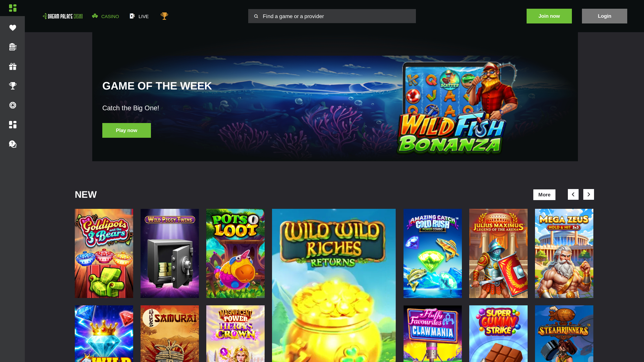Click the green dashboard icon at top left
644x362 pixels.
click(x=13, y=8)
